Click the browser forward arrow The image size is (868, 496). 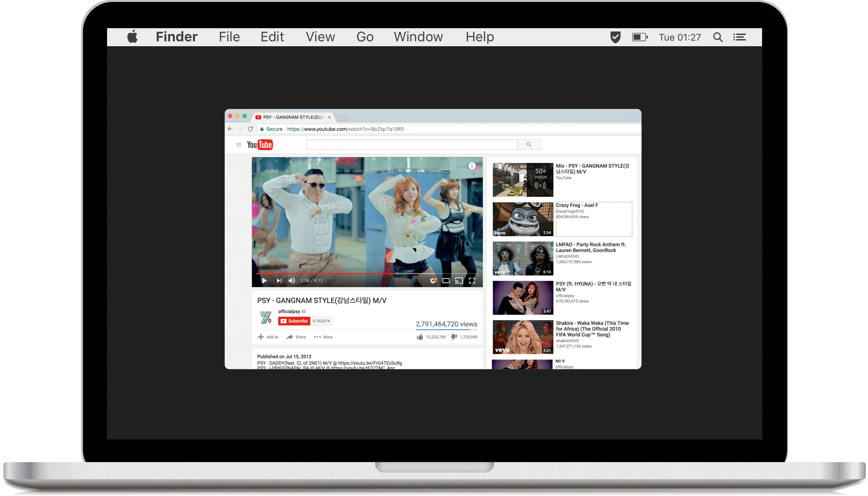point(240,129)
